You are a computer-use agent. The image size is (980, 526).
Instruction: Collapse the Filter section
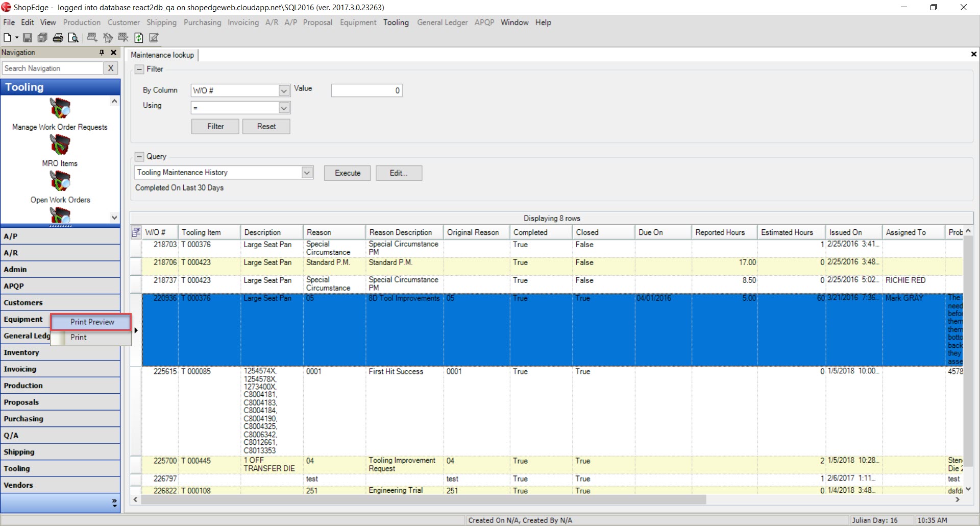coord(139,69)
